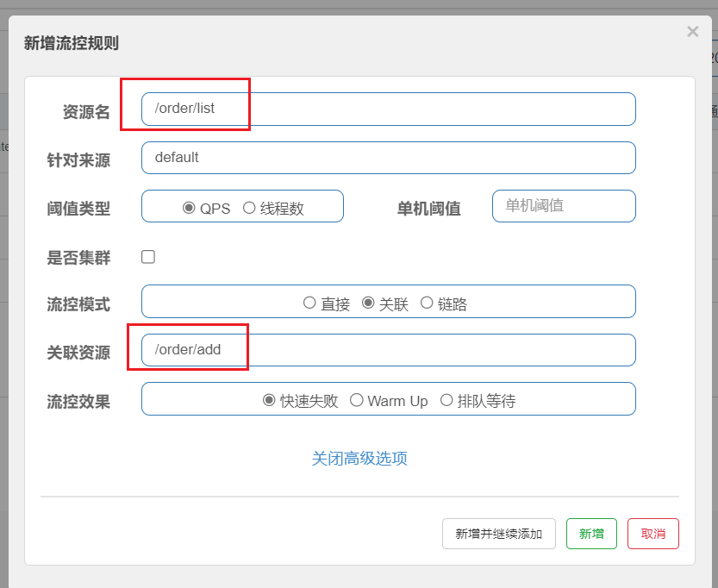718x588 pixels.
Task: Cancel with the red 取消 button
Action: point(652,534)
